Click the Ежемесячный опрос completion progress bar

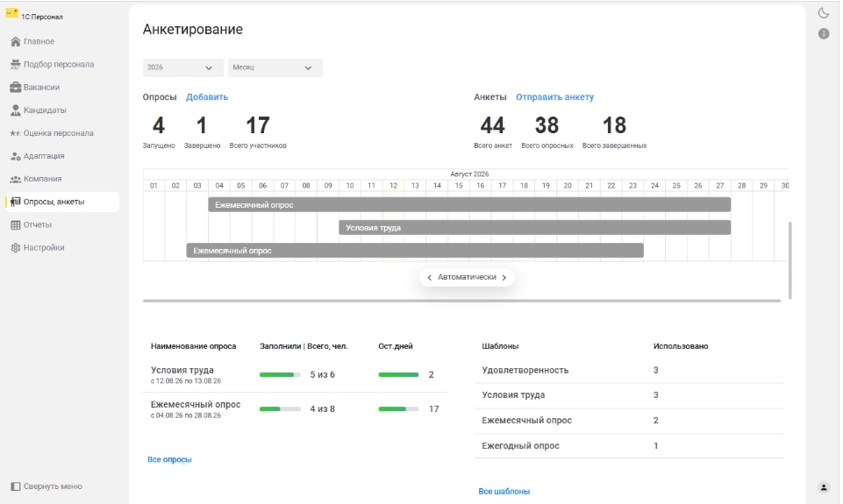[280, 409]
